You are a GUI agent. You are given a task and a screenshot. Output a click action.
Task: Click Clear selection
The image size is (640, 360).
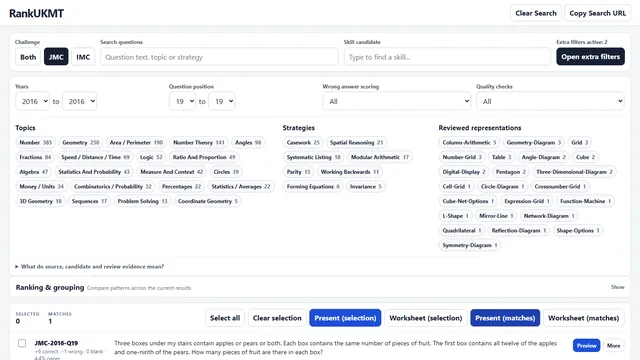point(277,318)
